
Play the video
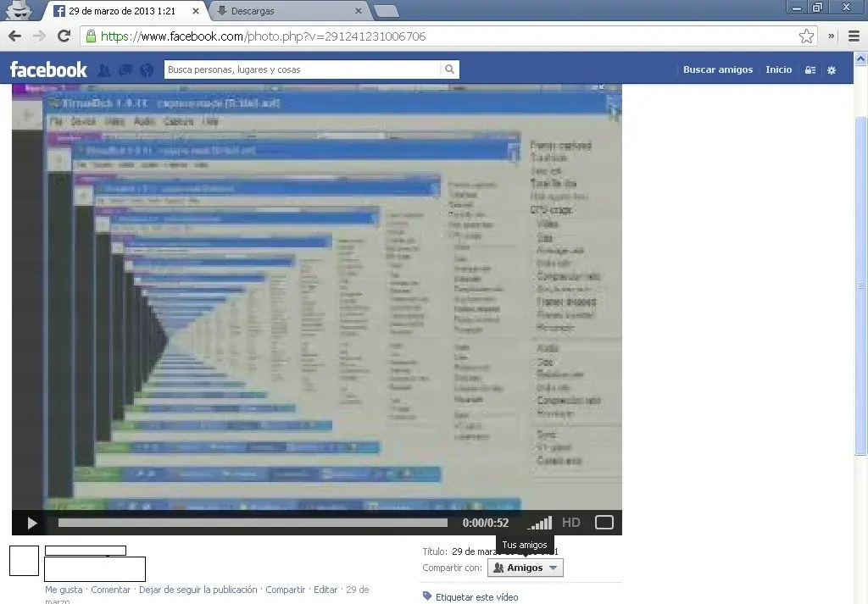pyautogui.click(x=32, y=524)
